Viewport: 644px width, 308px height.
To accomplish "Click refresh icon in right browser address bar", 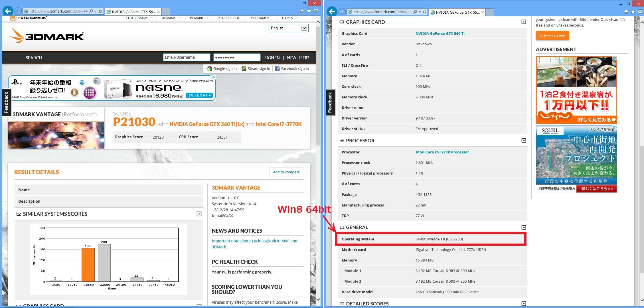I will [x=424, y=12].
